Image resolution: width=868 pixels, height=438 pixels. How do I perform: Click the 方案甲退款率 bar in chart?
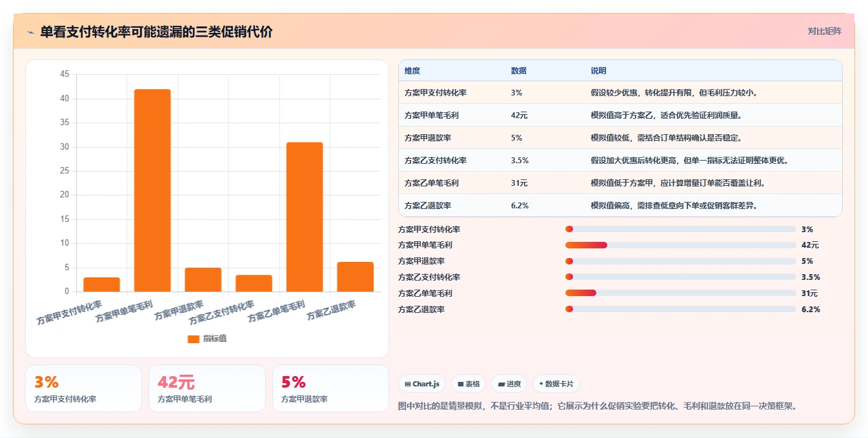[203, 279]
